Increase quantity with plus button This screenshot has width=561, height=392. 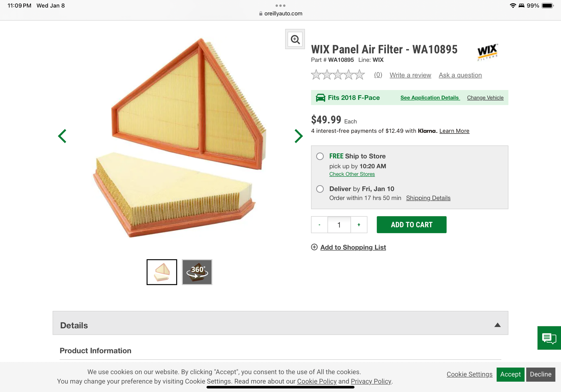pyautogui.click(x=359, y=225)
